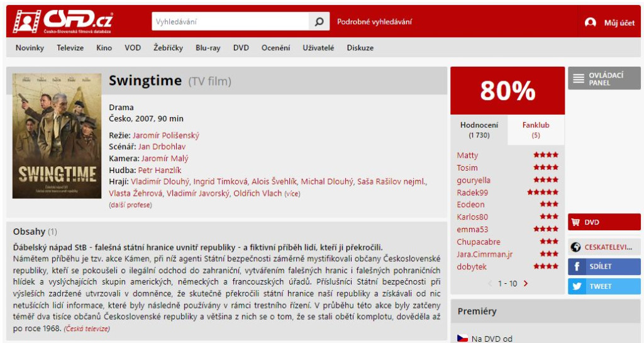
Task: Open cinematographer Jaromír Malý
Action: (165, 158)
